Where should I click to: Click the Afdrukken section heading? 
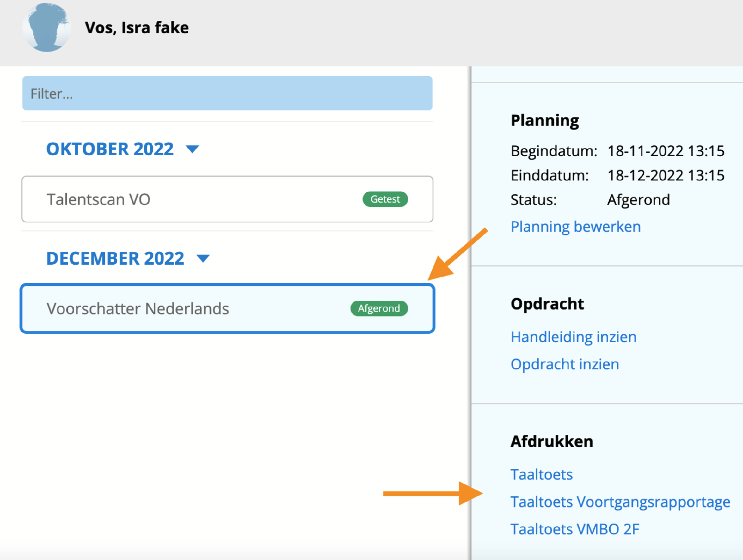[551, 441]
